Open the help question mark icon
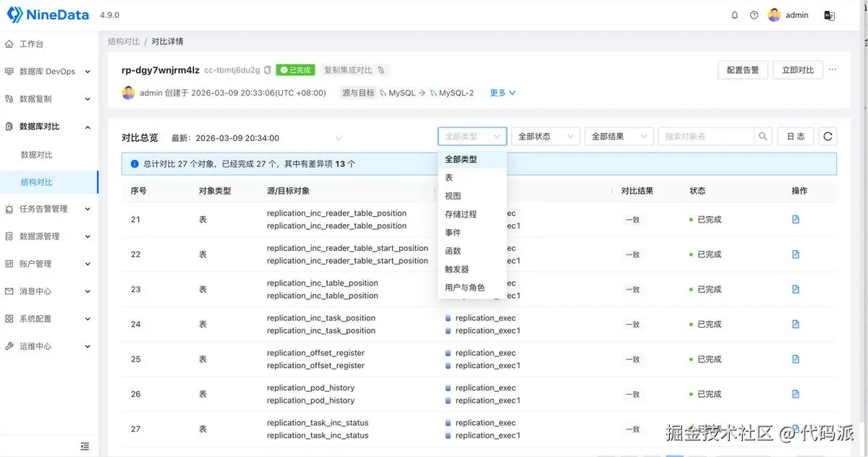 tap(754, 15)
